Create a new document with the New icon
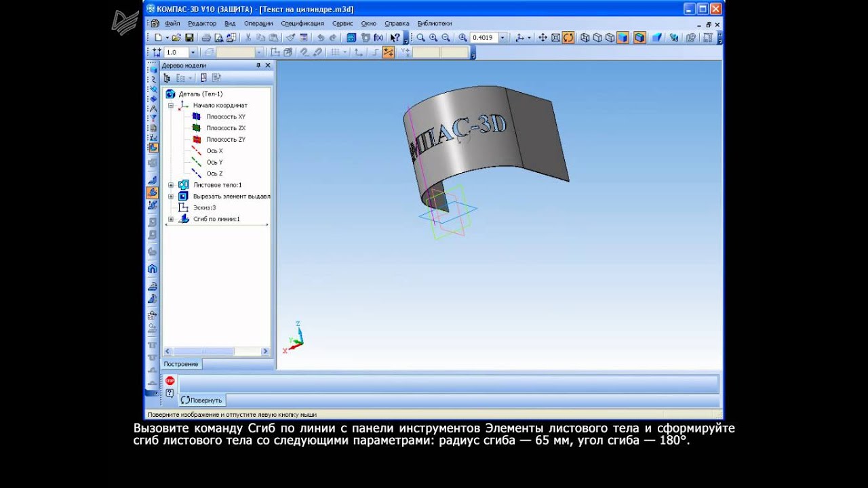 point(158,38)
